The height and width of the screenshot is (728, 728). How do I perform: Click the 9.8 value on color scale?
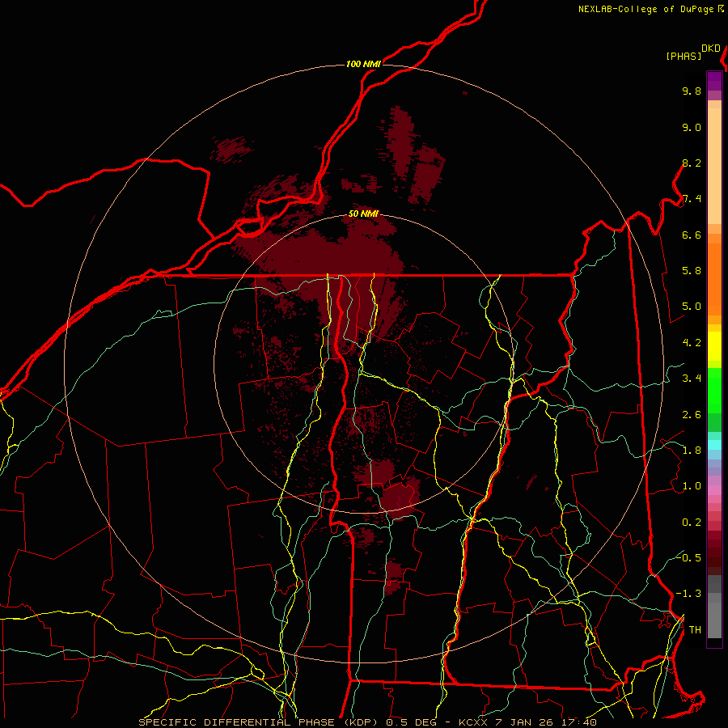pyautogui.click(x=692, y=91)
